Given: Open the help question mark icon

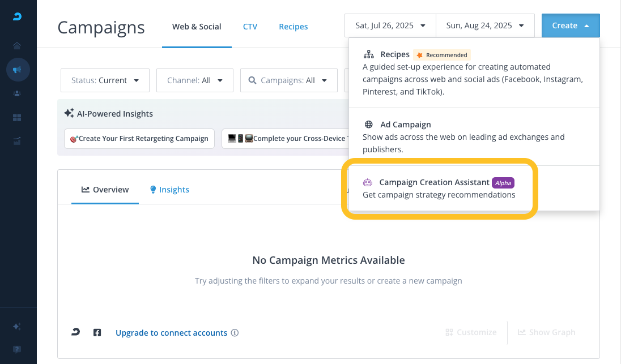Looking at the screenshot, I should (x=18, y=349).
